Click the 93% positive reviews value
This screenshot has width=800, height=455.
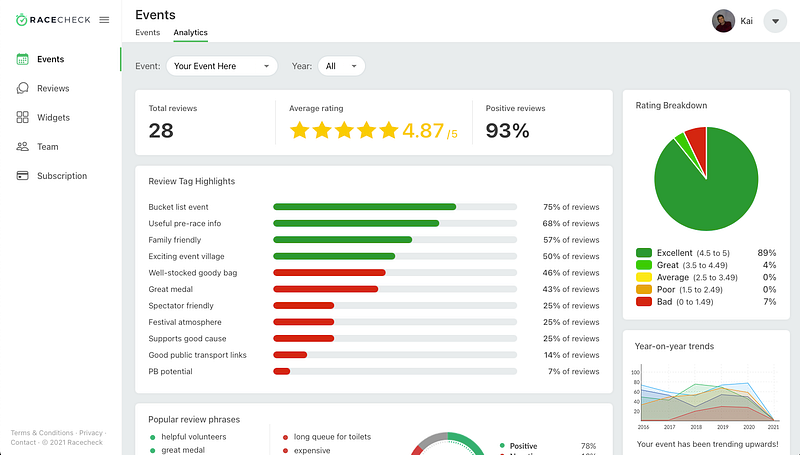point(507,131)
